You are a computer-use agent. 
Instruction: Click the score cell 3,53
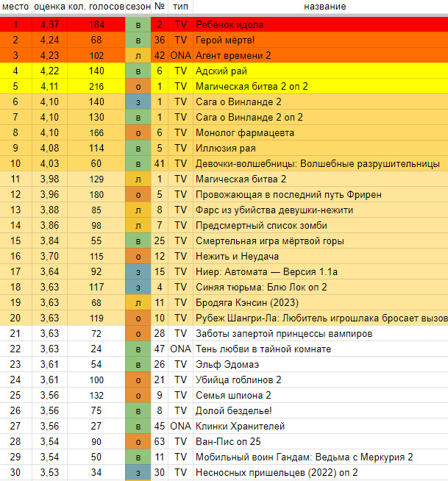tap(49, 472)
